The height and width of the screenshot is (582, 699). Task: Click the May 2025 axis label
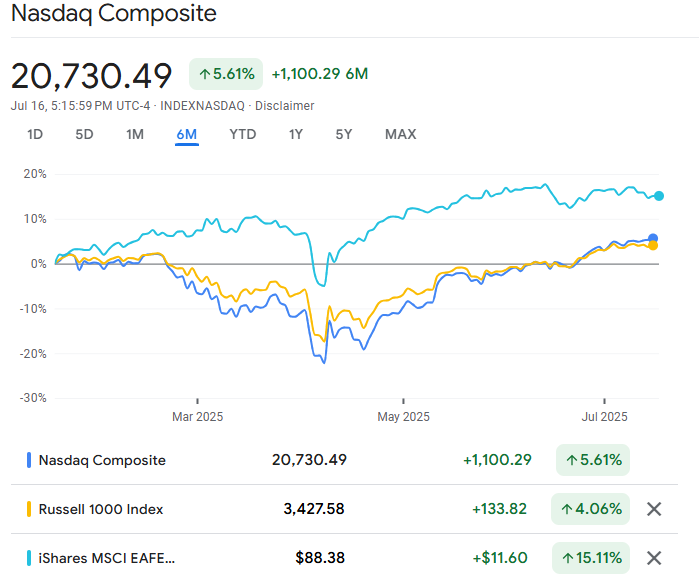403,417
